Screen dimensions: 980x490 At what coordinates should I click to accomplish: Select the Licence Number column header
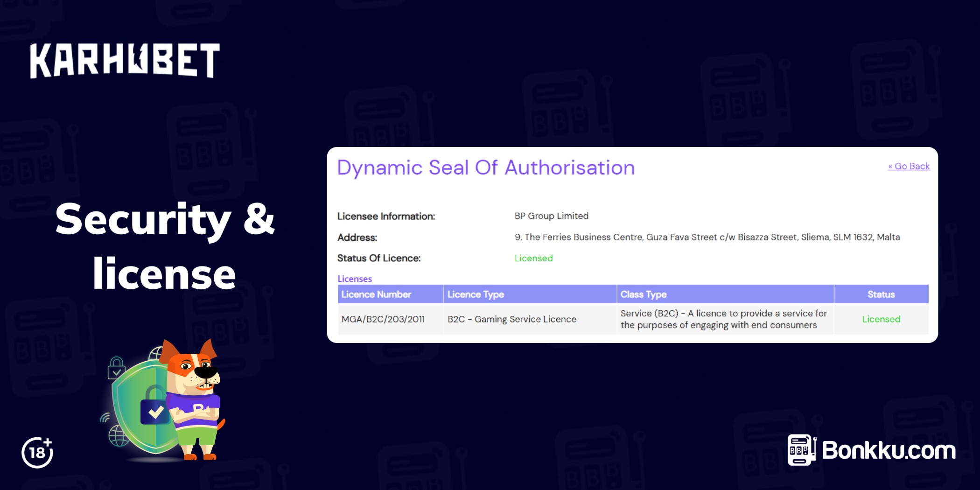point(376,294)
